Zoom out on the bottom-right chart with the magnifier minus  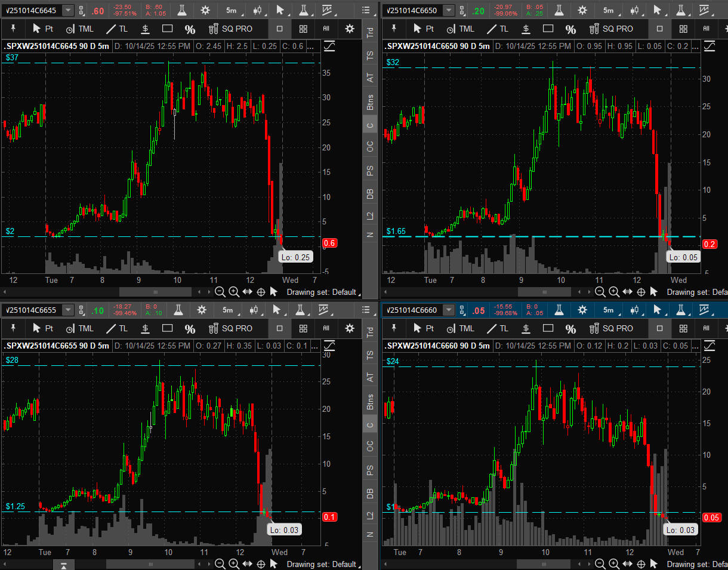click(600, 564)
